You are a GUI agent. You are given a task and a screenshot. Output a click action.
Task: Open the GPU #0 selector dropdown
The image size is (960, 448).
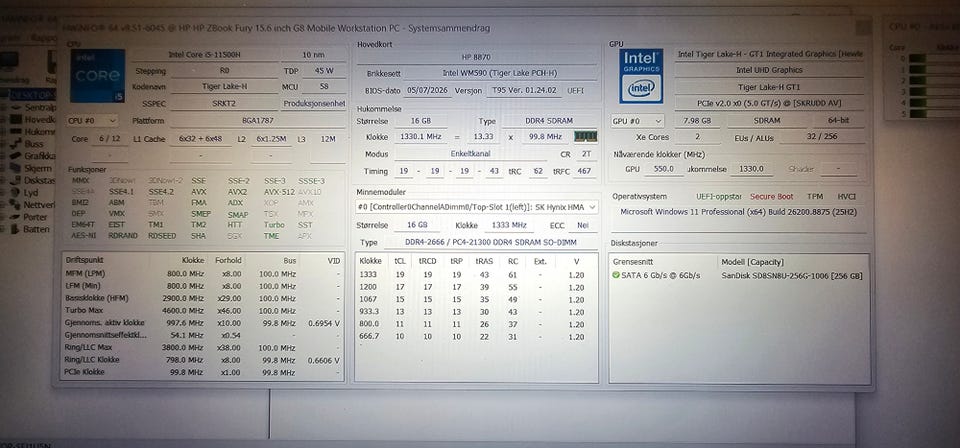(x=637, y=121)
